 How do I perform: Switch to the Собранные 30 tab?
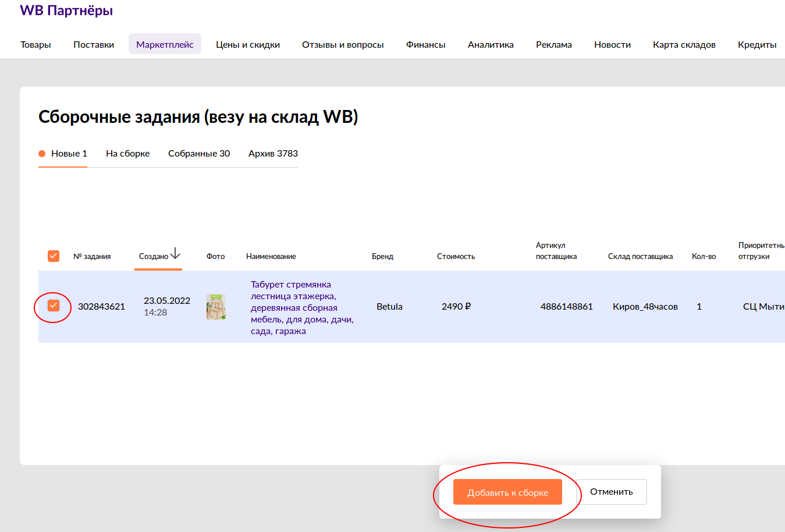(199, 154)
